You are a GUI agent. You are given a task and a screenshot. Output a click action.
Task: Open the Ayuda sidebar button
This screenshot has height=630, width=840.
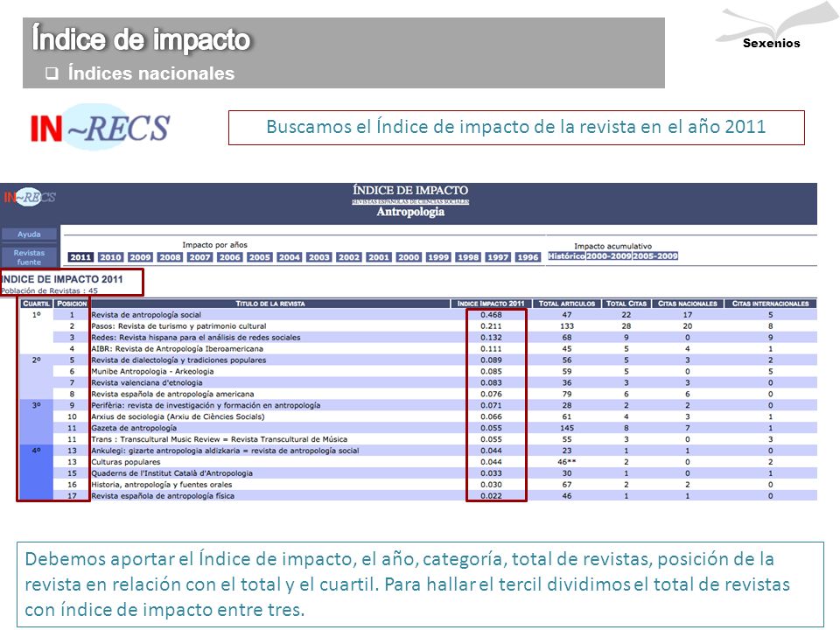pyautogui.click(x=29, y=234)
